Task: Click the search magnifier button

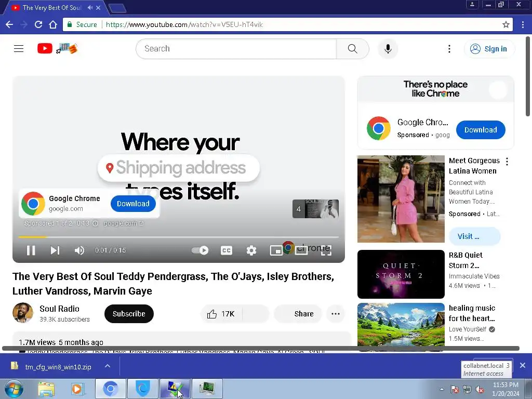Action: click(353, 48)
